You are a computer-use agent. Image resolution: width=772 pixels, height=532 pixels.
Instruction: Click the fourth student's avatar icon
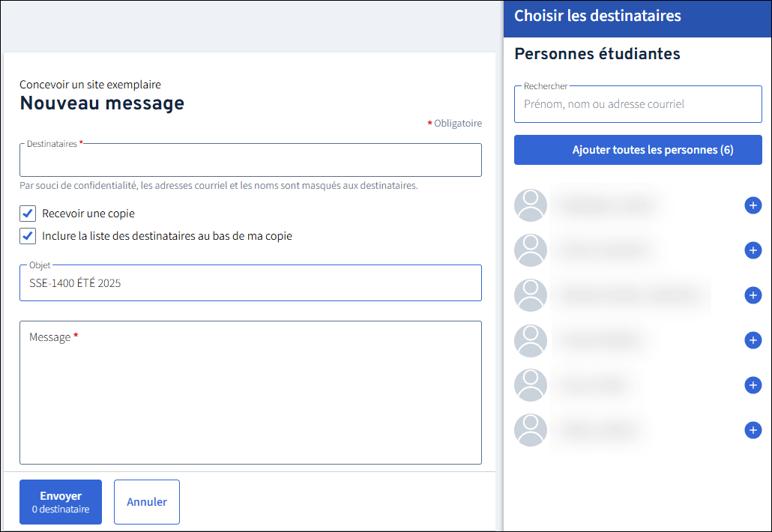pyautogui.click(x=531, y=340)
